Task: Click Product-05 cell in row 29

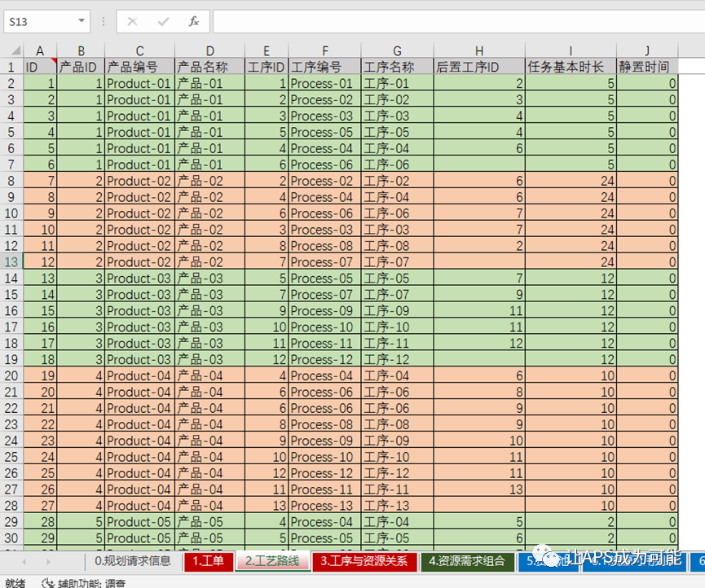Action: coord(140,522)
